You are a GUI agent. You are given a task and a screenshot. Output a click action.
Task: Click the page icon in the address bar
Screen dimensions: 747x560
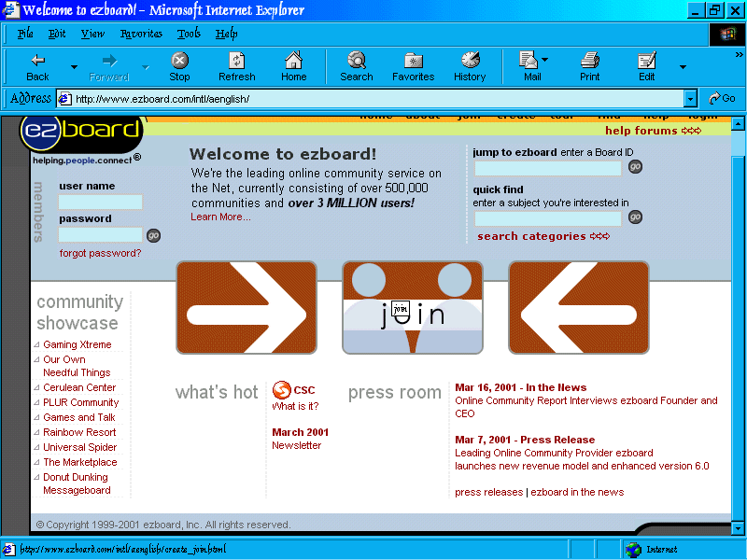pyautogui.click(x=64, y=99)
